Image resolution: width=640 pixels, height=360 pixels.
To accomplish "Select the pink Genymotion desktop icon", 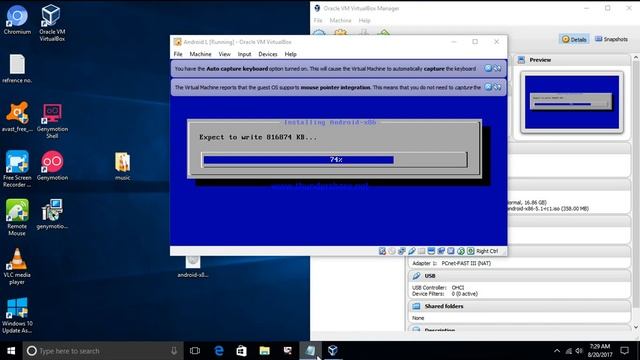I will click(52, 166).
